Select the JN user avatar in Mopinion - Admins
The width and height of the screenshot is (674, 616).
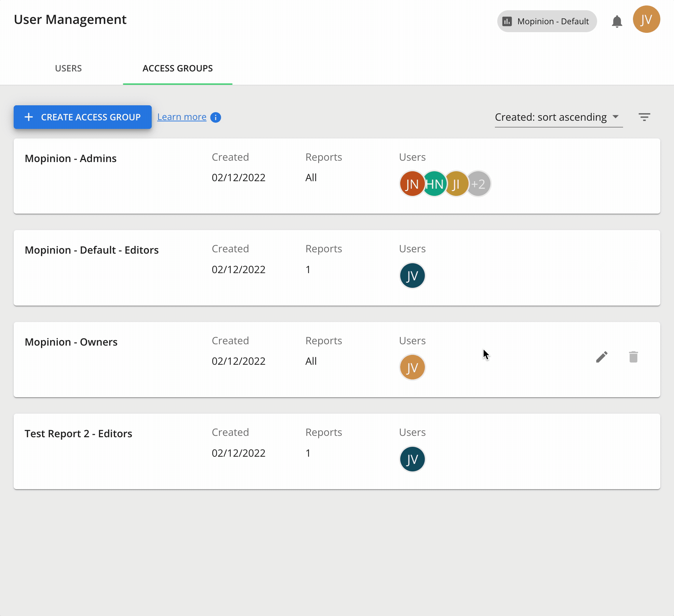pyautogui.click(x=412, y=184)
